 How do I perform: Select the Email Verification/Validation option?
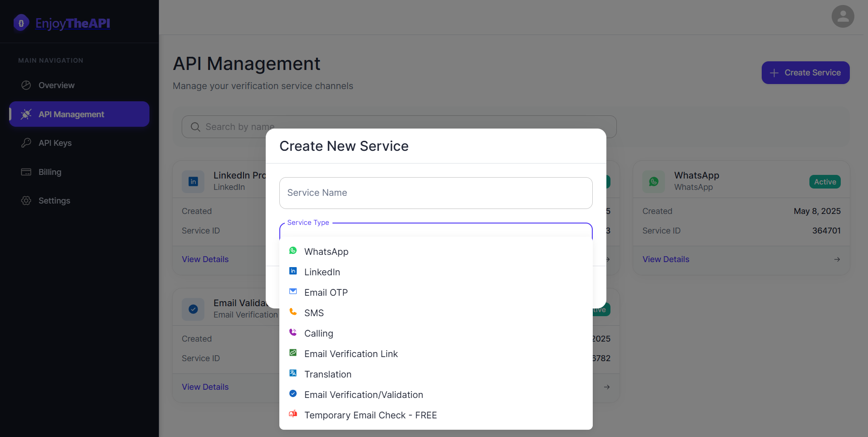pos(436,395)
